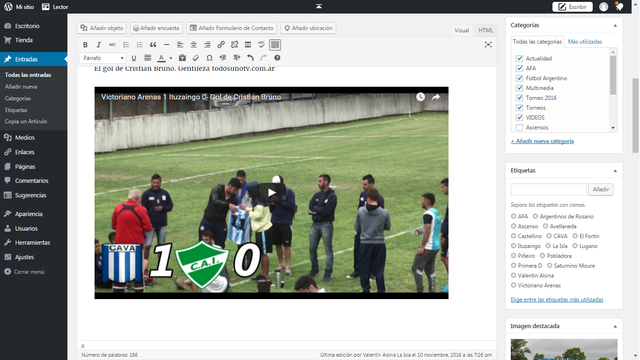The image size is (640, 360).
Task: Insert the Read More tag
Action: coord(248,45)
